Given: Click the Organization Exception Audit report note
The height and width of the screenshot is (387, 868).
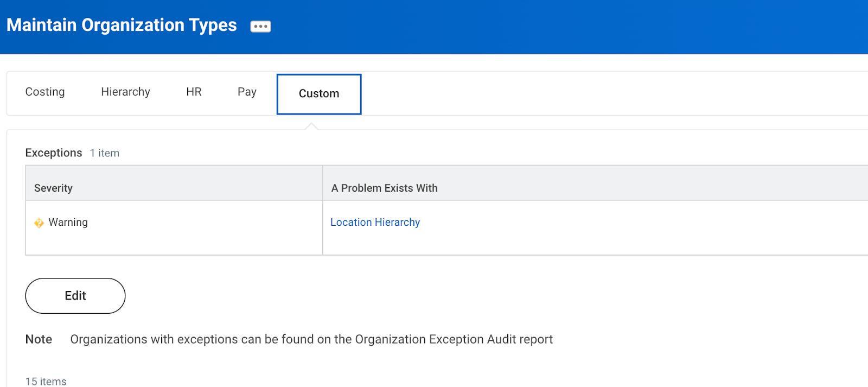Looking at the screenshot, I should [x=311, y=340].
